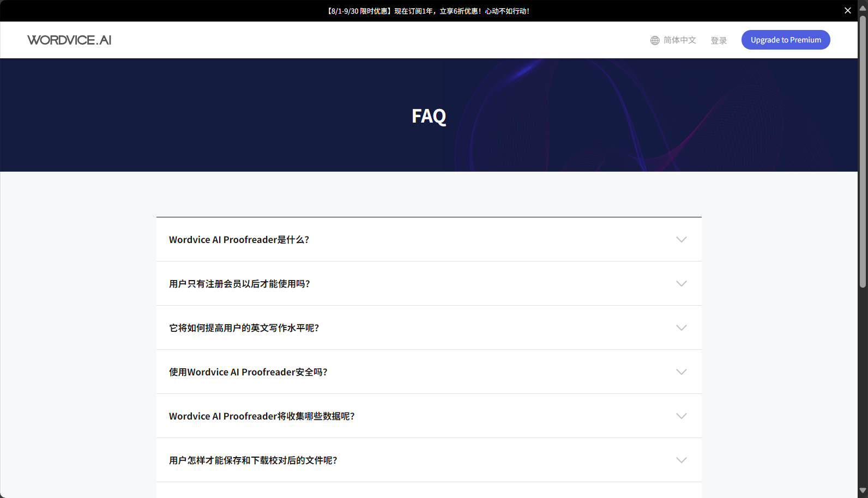Click the vertical scrollbar thumb
This screenshot has height=498, width=868.
pyautogui.click(x=863, y=151)
